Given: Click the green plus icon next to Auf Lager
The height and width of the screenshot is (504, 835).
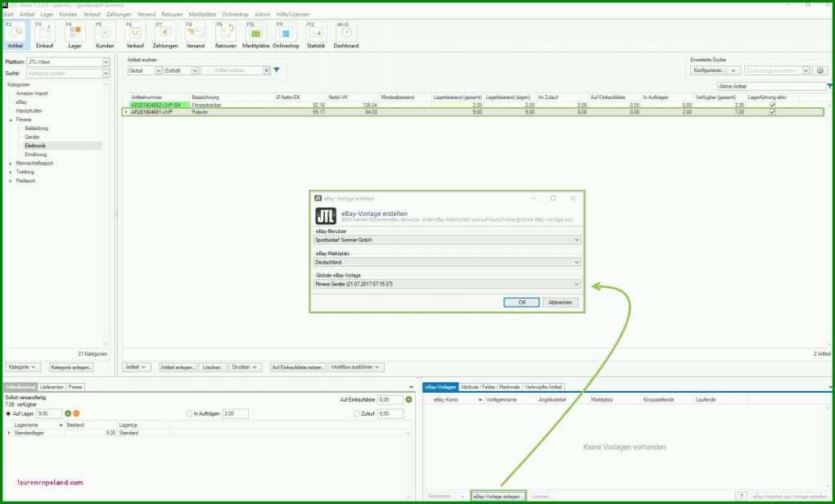Looking at the screenshot, I should [x=68, y=413].
